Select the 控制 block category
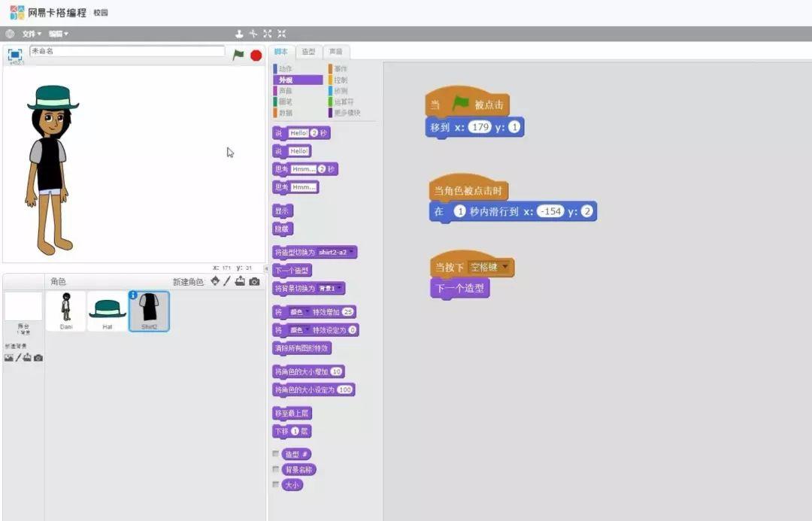The width and height of the screenshot is (812, 521). [341, 80]
